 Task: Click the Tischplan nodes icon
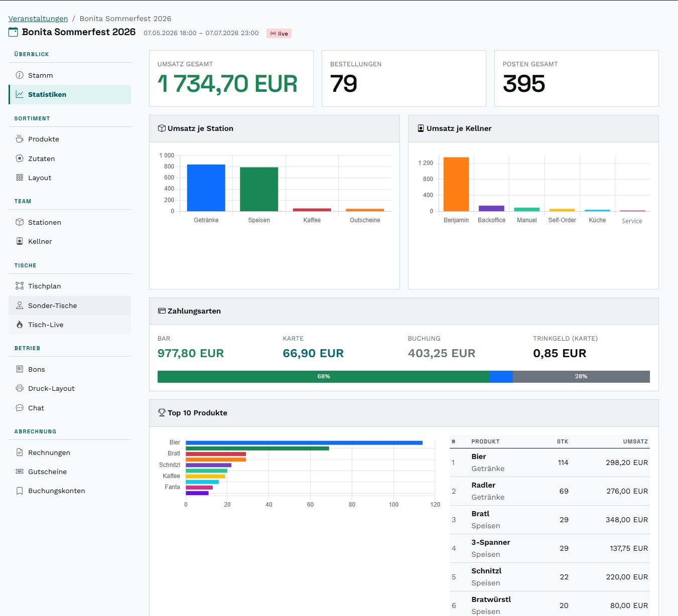click(20, 286)
